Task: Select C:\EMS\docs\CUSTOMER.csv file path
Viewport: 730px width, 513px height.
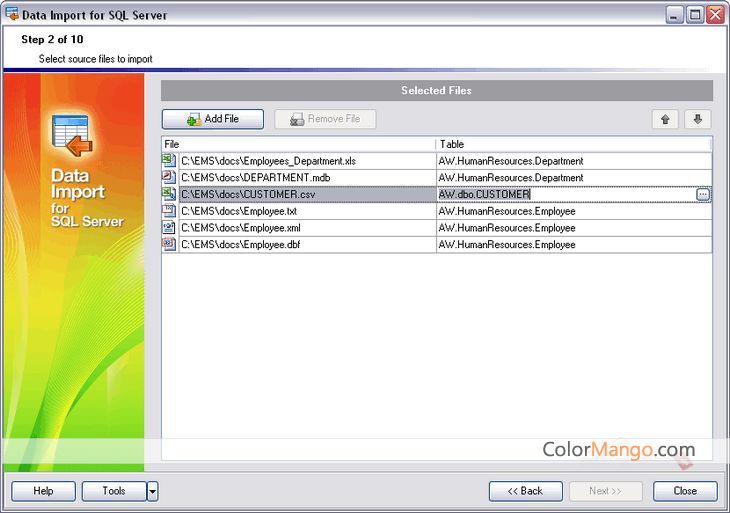Action: (x=308, y=195)
